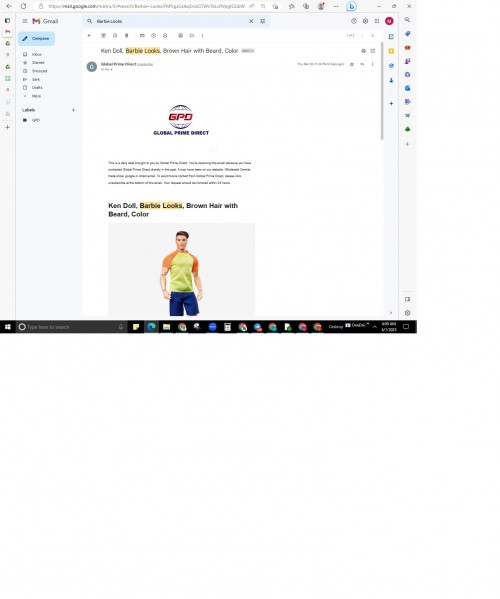Image resolution: width=500 pixels, height=599 pixels.
Task: Click the Gmail logo
Action: click(x=45, y=21)
